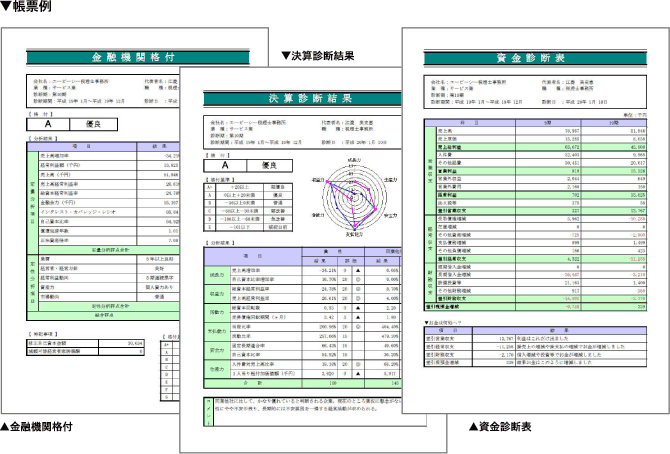
Task: Select 優良 rating box in 金融機関格付 sheet
Action: click(x=93, y=124)
